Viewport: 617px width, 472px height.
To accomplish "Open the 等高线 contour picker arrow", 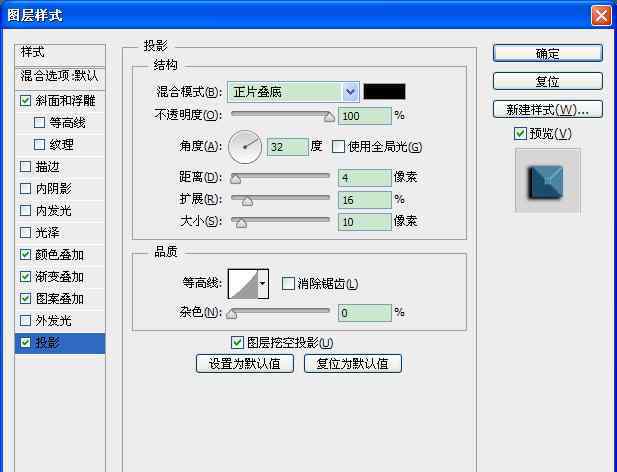I will (263, 284).
